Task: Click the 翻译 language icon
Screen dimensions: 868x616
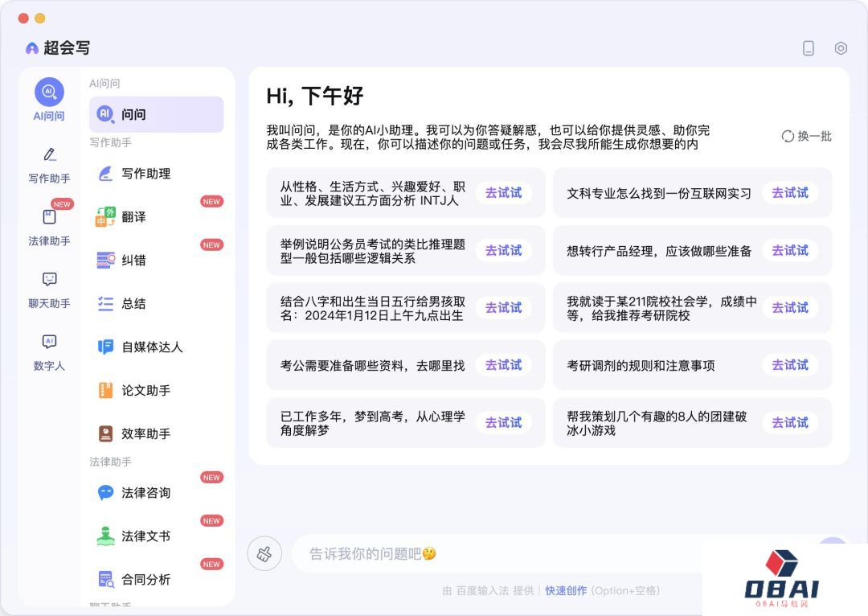Action: [105, 216]
